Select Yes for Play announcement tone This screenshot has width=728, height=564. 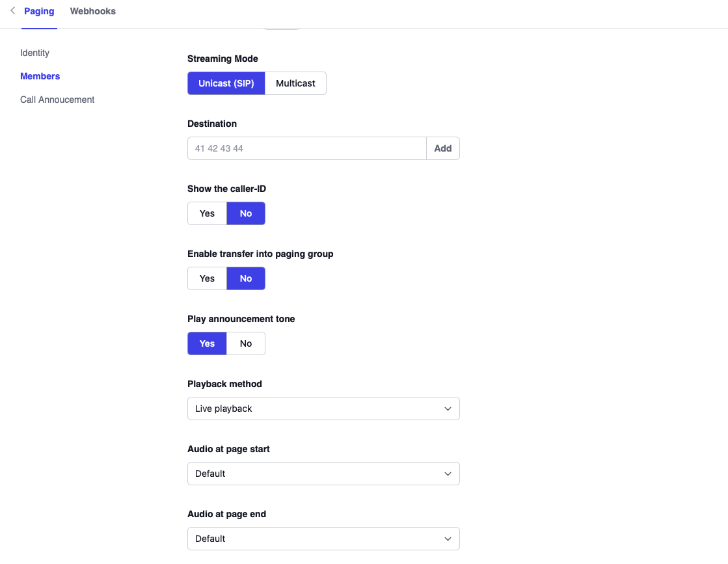point(207,343)
